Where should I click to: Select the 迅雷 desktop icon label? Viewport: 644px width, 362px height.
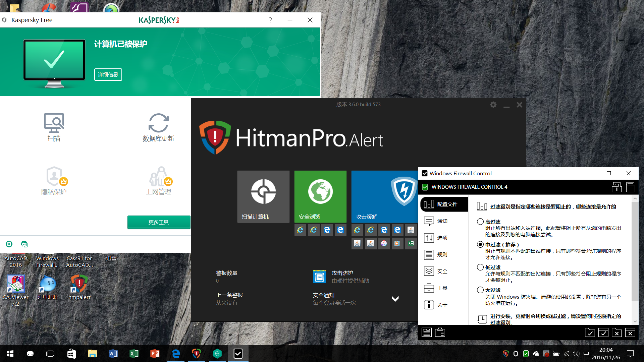(x=111, y=258)
